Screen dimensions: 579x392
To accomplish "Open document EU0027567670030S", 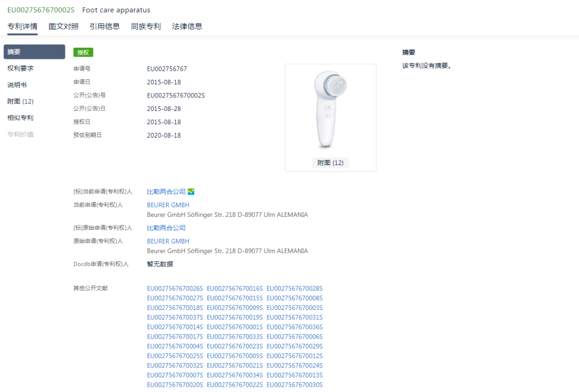I will click(x=295, y=385).
